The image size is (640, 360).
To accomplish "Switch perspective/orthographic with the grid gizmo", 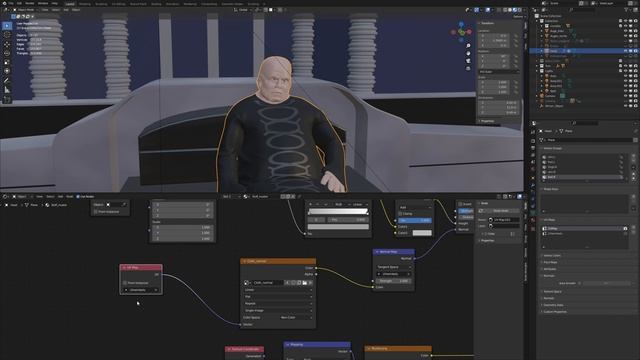I will click(x=468, y=69).
